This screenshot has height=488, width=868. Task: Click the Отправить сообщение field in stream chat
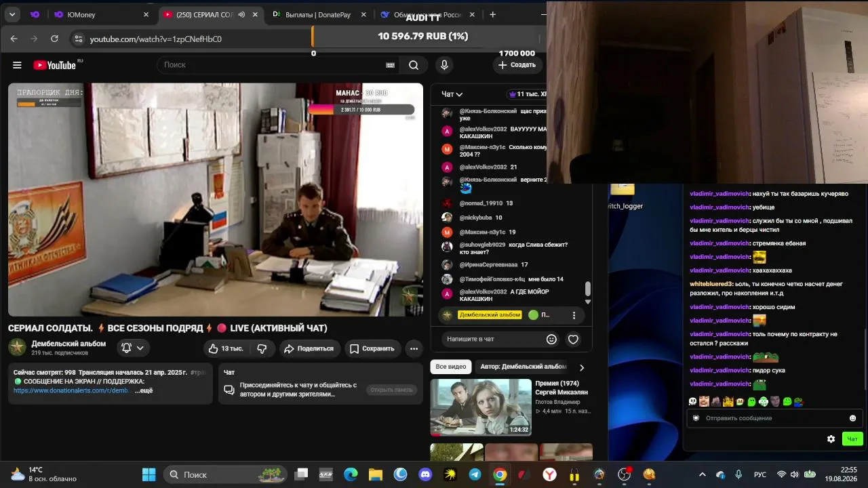[x=773, y=418]
